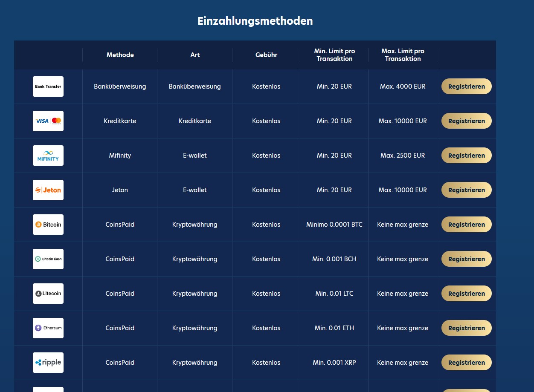Viewport: 534px width, 392px height.
Task: Click Registrieren in the Kreditkarte row
Action: pos(467,121)
